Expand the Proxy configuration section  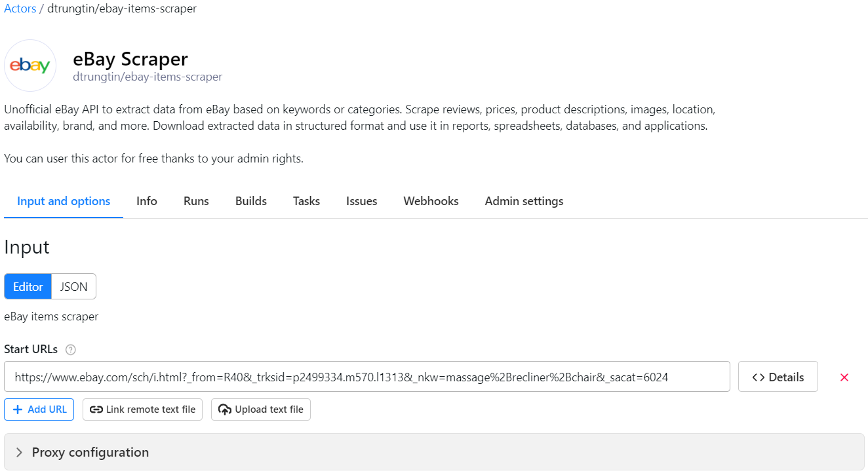tap(434, 452)
